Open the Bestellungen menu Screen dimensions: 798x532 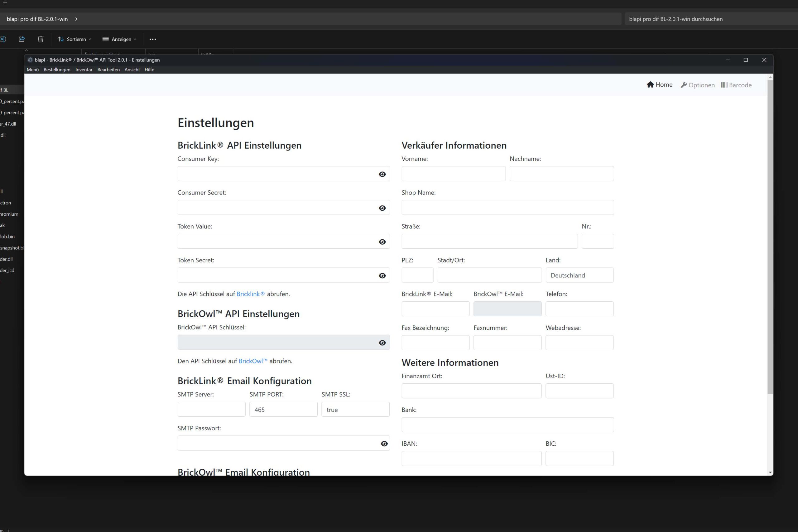[x=57, y=69]
